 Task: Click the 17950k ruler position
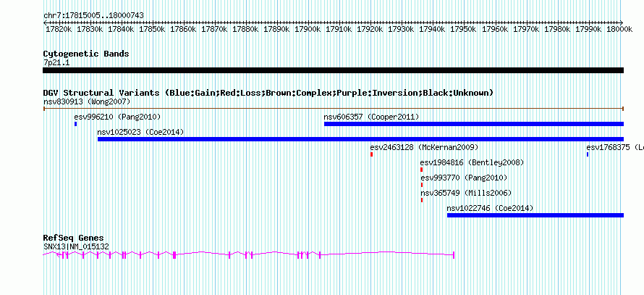tap(464, 29)
